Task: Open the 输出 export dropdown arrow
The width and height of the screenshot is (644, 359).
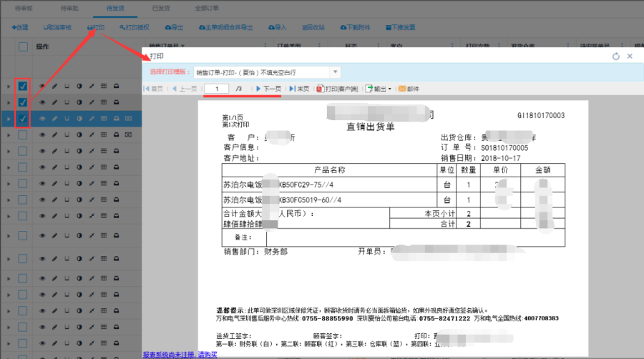Action: point(390,89)
